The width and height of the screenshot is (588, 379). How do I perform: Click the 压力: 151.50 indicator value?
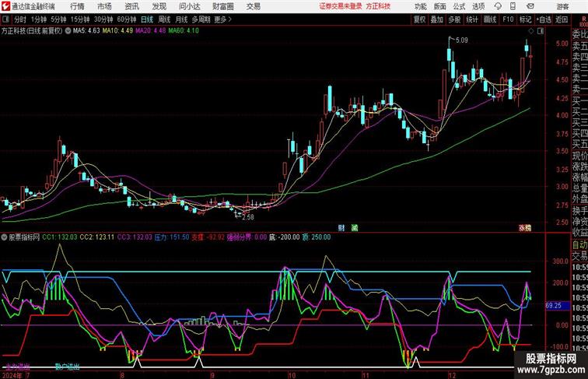pyautogui.click(x=172, y=237)
